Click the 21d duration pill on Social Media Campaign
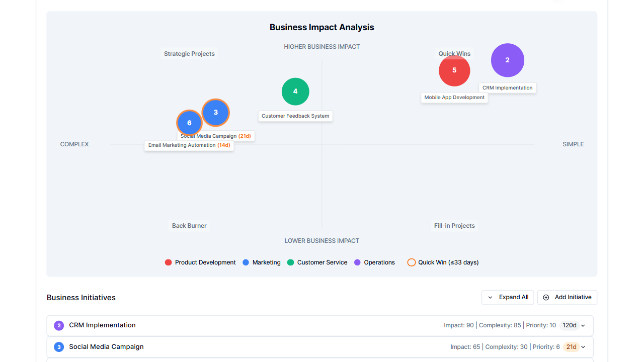644x362 pixels. coord(572,347)
